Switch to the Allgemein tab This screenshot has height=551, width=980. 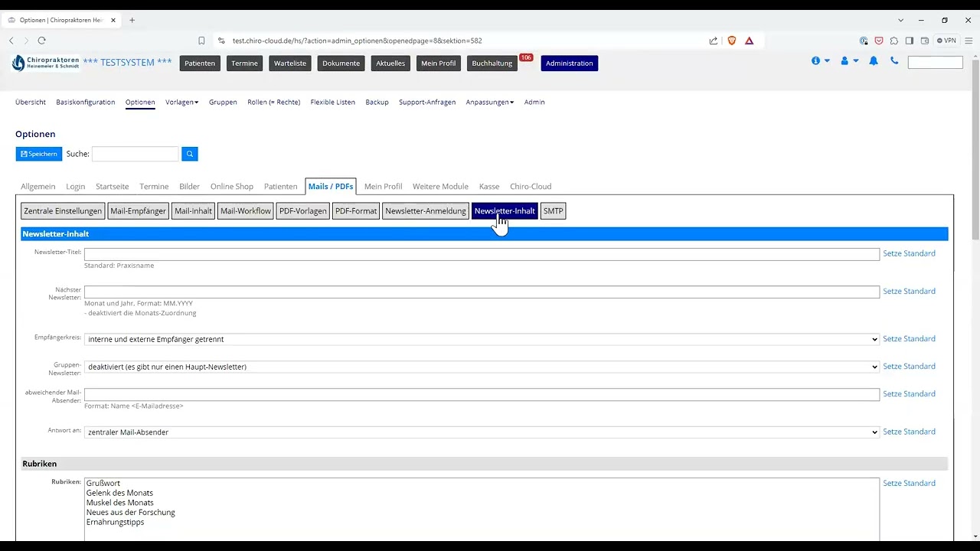[38, 186]
